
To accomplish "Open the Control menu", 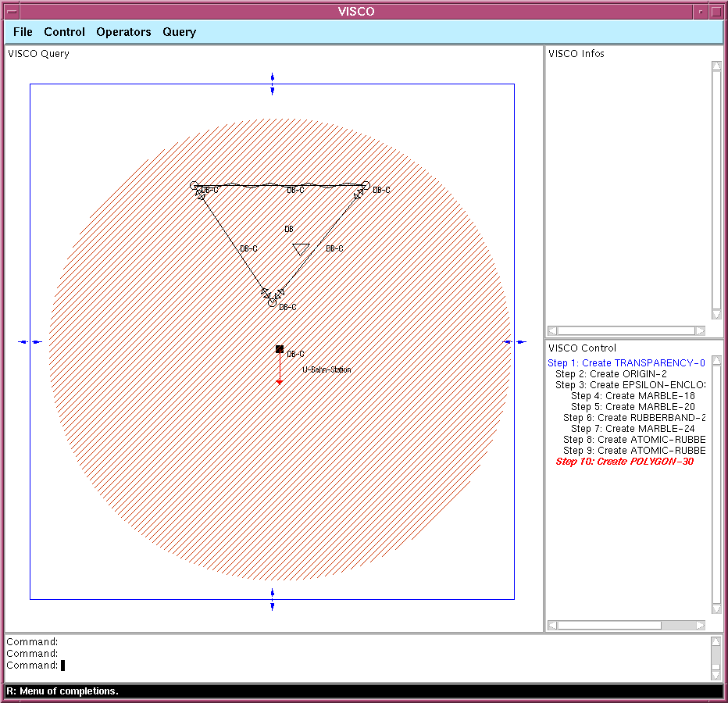I will pos(65,32).
